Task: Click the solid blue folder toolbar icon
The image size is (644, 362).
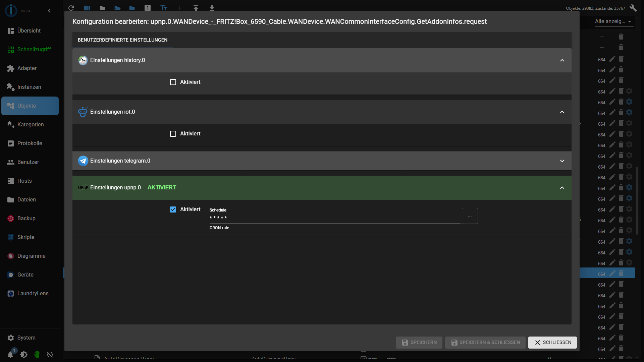Action: [132, 8]
